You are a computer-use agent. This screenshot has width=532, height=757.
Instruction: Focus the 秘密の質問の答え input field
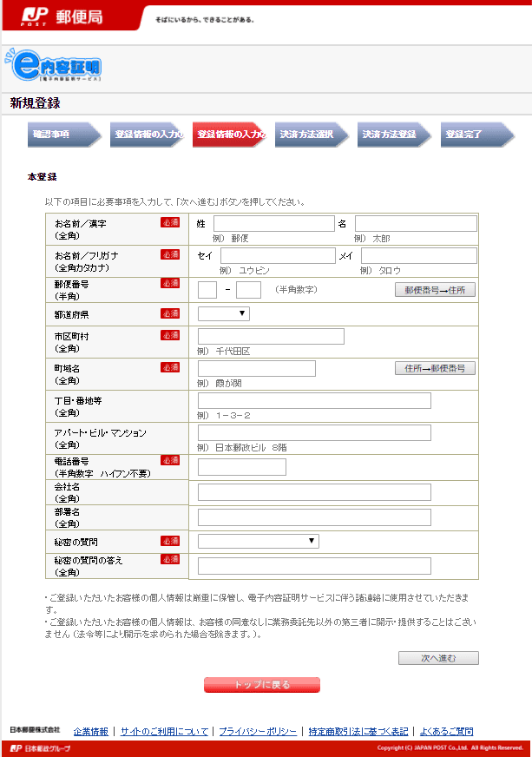pos(314,566)
